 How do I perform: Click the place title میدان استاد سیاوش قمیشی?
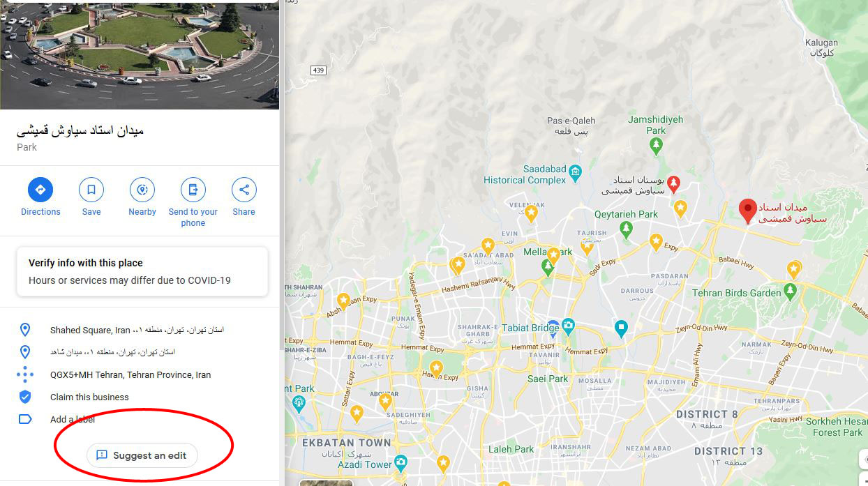[80, 130]
